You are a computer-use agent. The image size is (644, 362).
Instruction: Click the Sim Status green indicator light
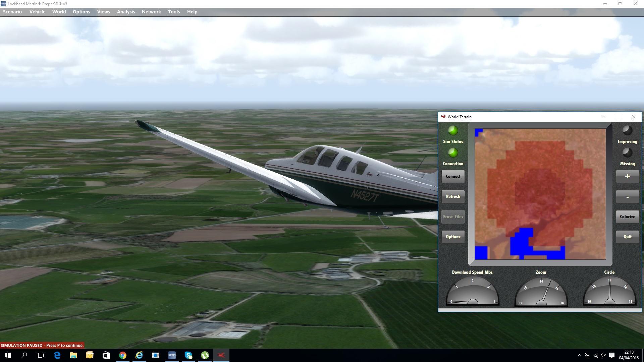(453, 130)
